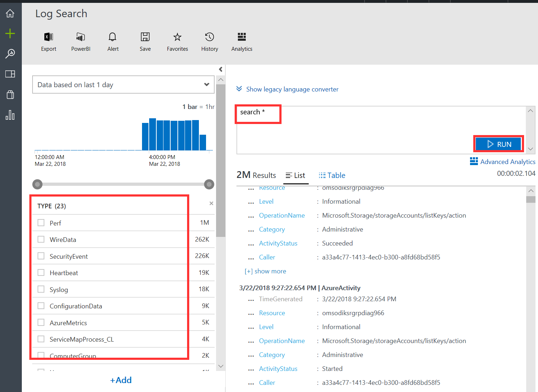
Task: Switch to List results view
Action: tap(295, 175)
